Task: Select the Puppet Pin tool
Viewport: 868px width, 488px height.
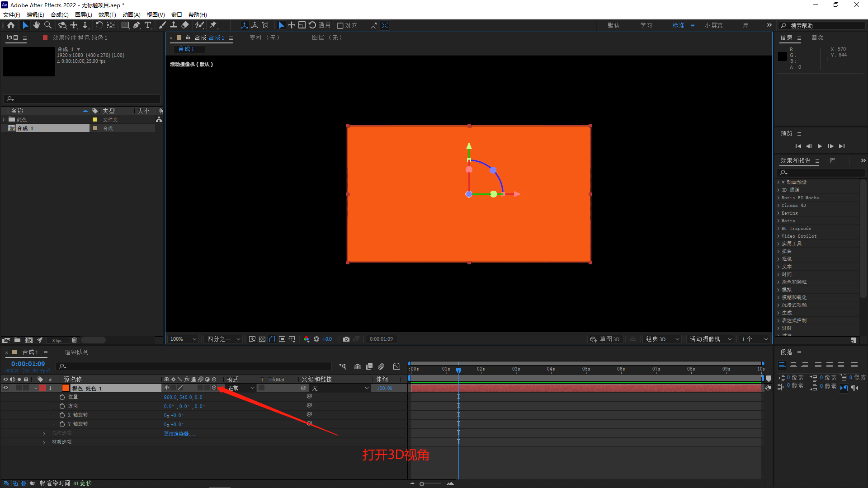Action: [x=213, y=25]
